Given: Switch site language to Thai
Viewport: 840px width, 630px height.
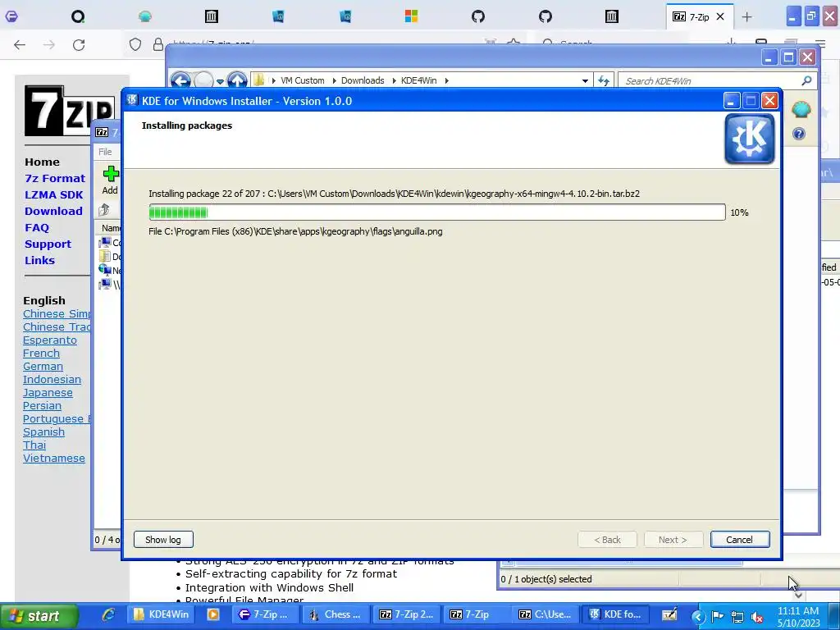Looking at the screenshot, I should (34, 445).
